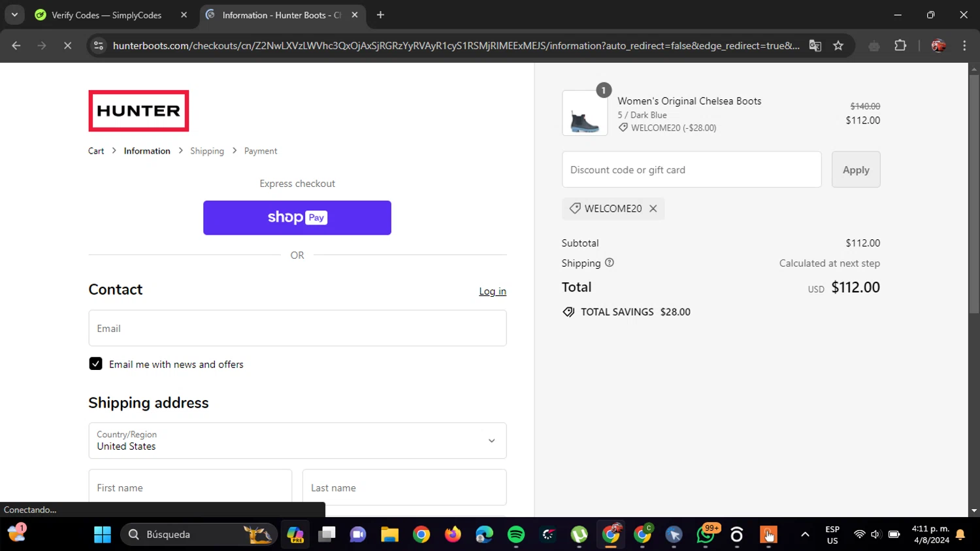
Task: Click the Hunter logo
Action: click(x=139, y=111)
